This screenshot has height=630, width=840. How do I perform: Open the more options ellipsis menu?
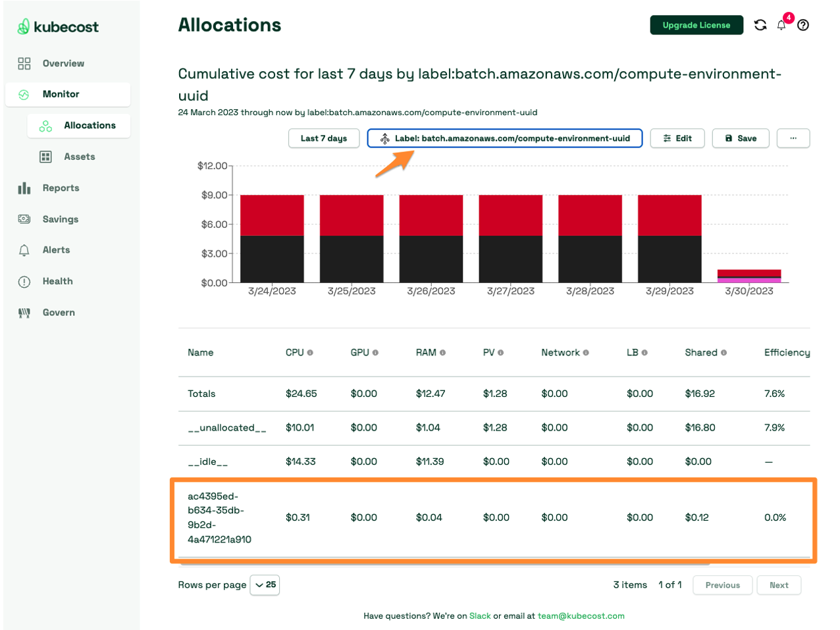pyautogui.click(x=793, y=138)
